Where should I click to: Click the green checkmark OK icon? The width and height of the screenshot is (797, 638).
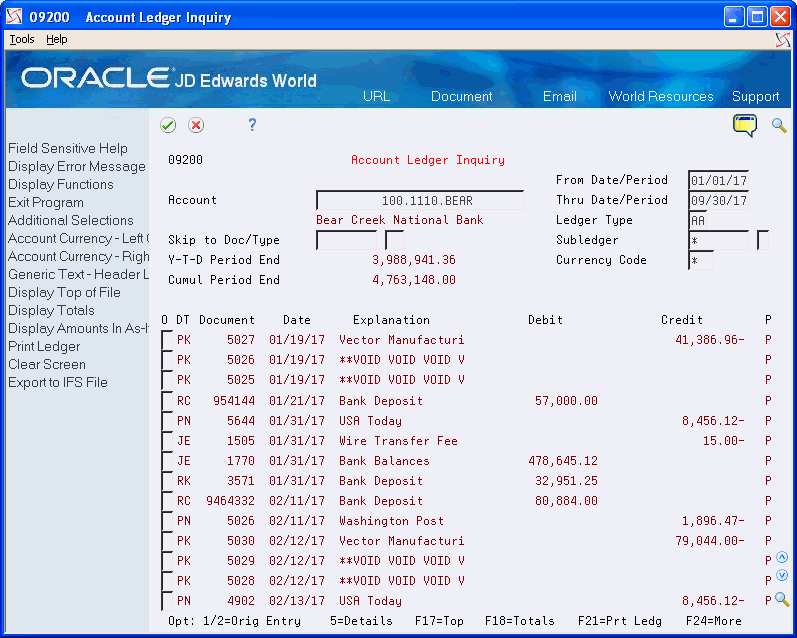click(x=168, y=125)
